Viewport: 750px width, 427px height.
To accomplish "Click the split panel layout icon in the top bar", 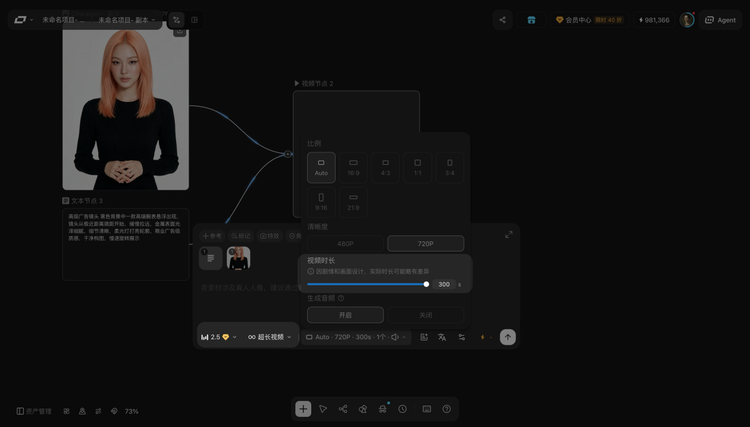I will tap(194, 20).
